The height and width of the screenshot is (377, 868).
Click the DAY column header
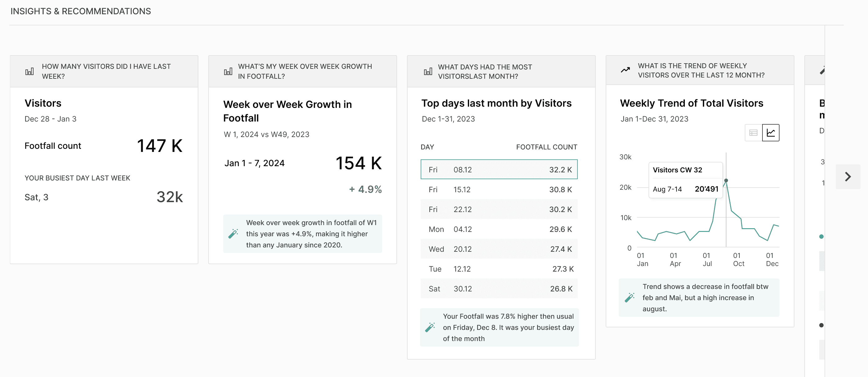[427, 147]
